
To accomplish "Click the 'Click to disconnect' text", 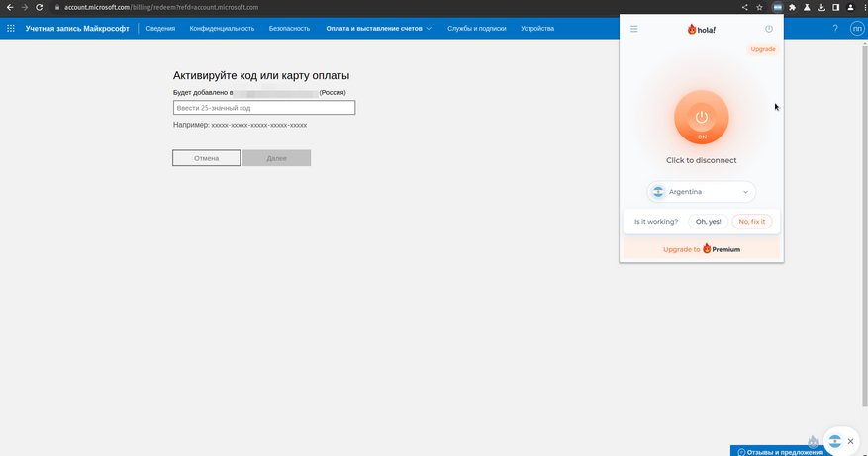I will point(702,160).
